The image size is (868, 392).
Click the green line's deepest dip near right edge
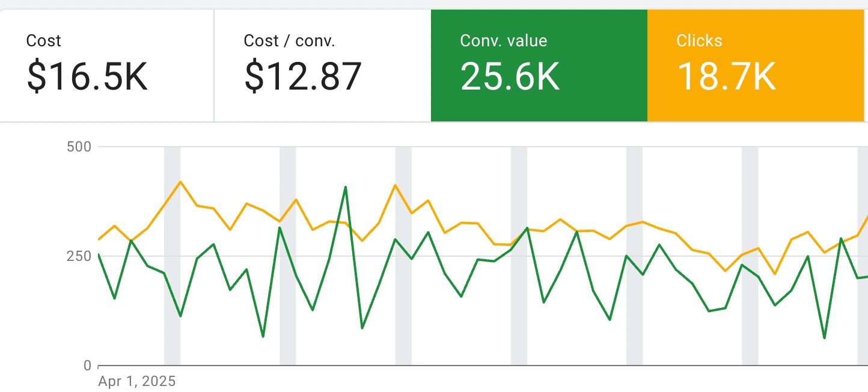(x=824, y=338)
